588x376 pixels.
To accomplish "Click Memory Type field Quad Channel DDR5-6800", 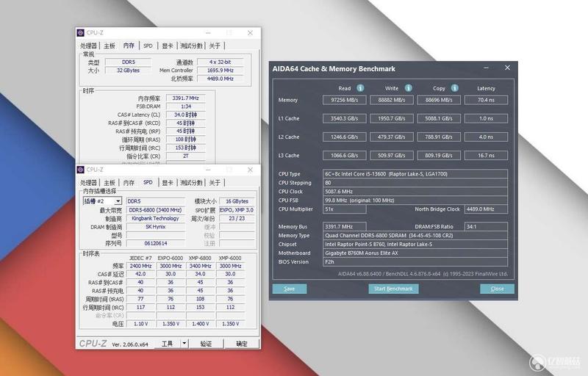I will [415, 236].
